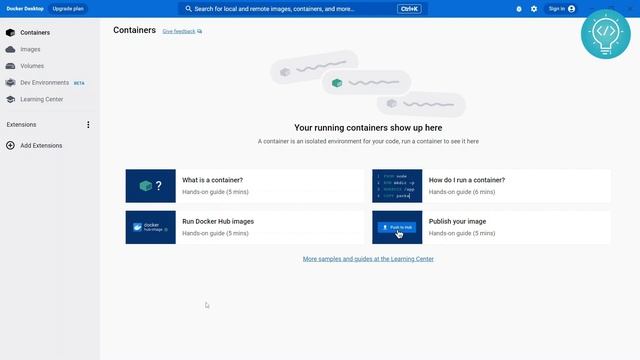Click the code snippet thumbnail for run guide
Screen dimensions: 640x360
coord(397,186)
